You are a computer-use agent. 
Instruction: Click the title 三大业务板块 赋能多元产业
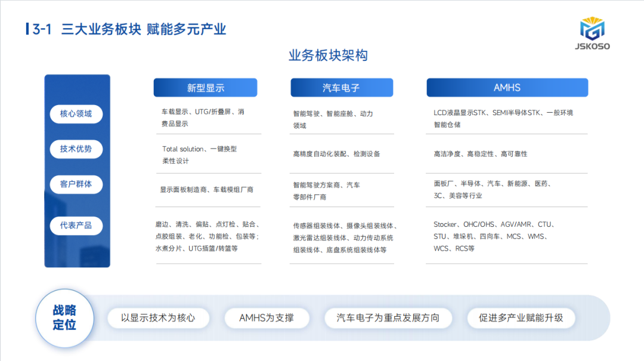point(144,29)
